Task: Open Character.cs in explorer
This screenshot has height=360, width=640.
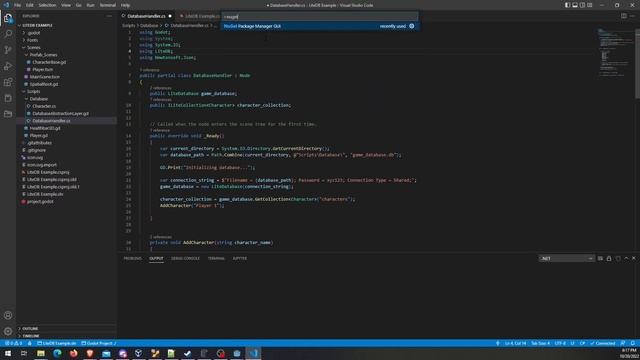Action: pos(44,106)
